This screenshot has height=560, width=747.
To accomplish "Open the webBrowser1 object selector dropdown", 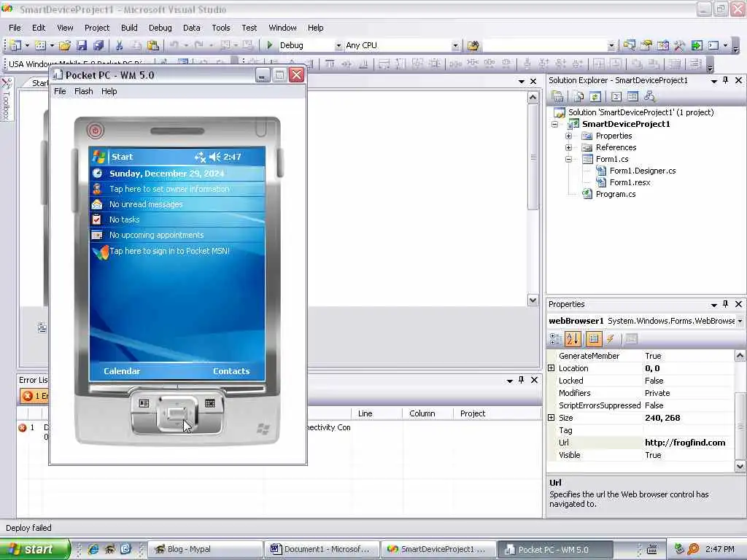I will (x=740, y=321).
